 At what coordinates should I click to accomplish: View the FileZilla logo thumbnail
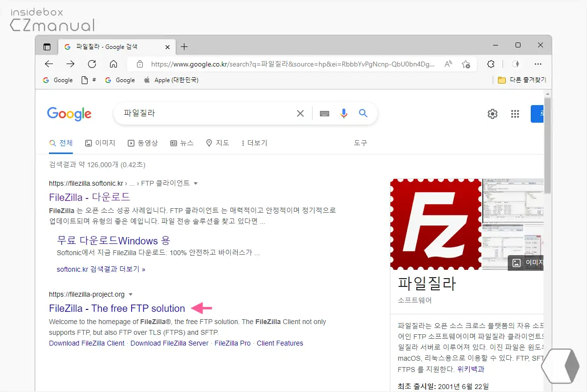(435, 223)
